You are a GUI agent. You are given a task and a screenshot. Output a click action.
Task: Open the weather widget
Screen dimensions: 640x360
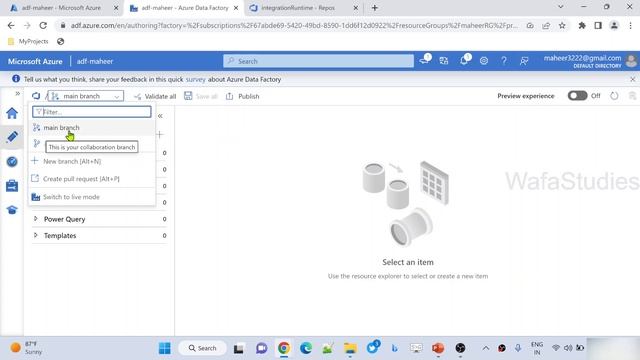click(26, 348)
